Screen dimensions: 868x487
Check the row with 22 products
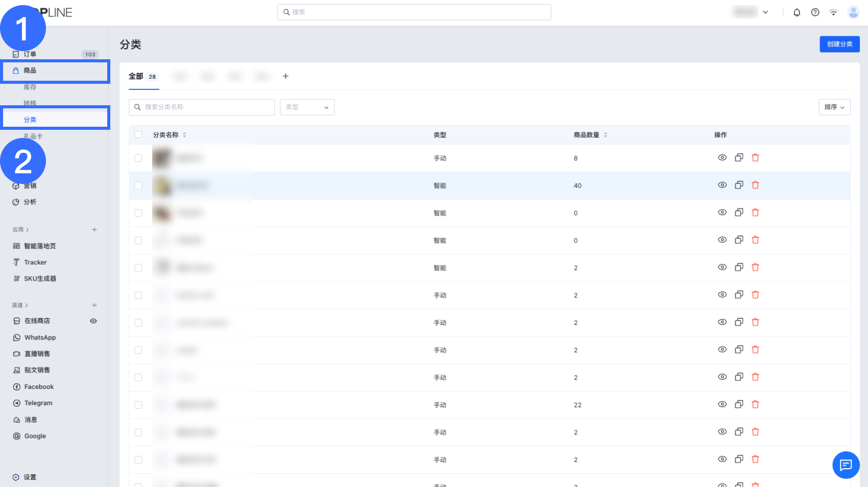(138, 405)
